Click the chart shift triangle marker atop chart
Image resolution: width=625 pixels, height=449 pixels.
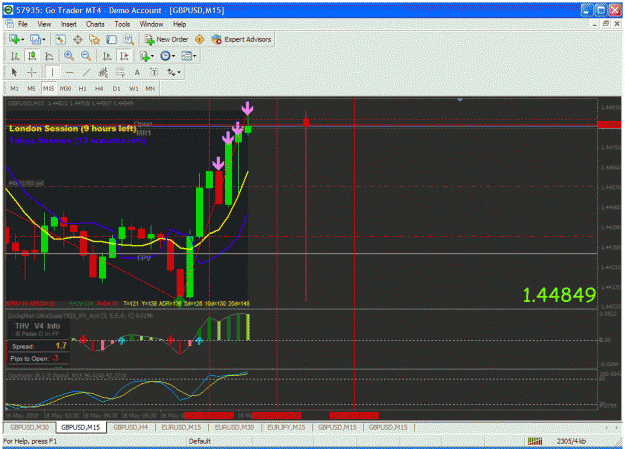click(460, 100)
